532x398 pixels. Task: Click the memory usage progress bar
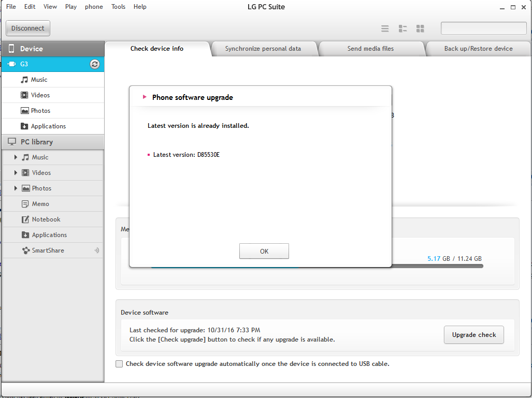(437, 266)
